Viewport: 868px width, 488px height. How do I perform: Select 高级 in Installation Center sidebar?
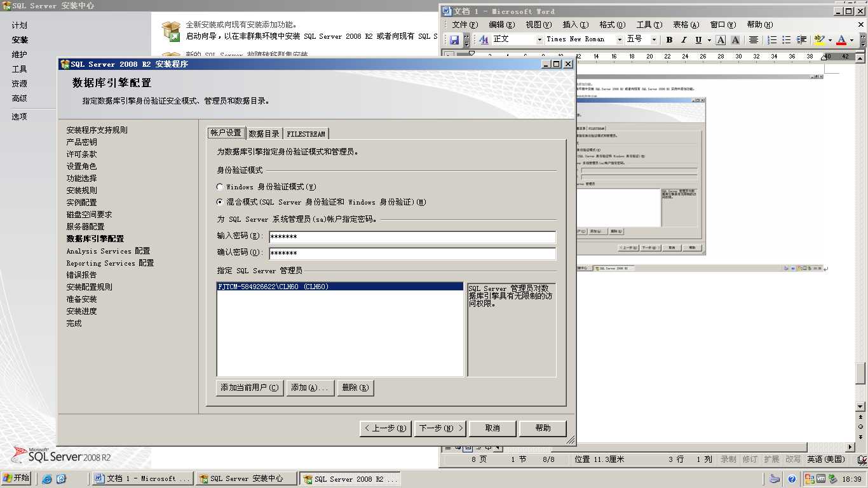coord(20,98)
